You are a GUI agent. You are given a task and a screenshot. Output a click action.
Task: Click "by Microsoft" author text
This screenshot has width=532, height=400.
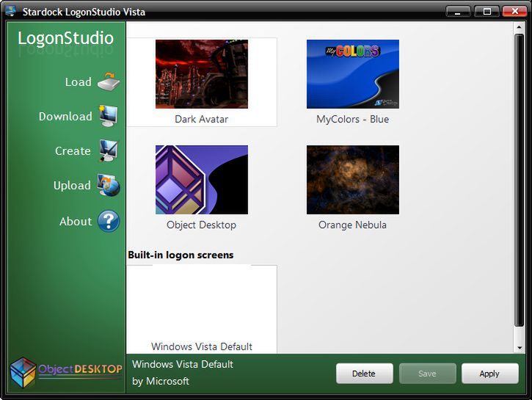pyautogui.click(x=161, y=382)
